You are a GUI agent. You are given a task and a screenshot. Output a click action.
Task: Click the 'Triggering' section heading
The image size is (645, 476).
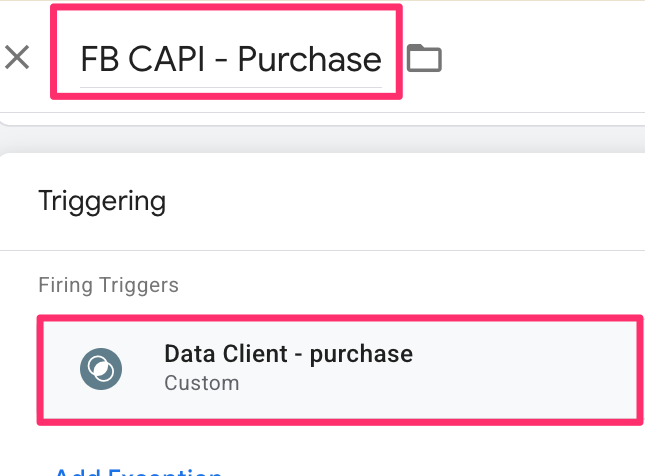[x=101, y=201]
